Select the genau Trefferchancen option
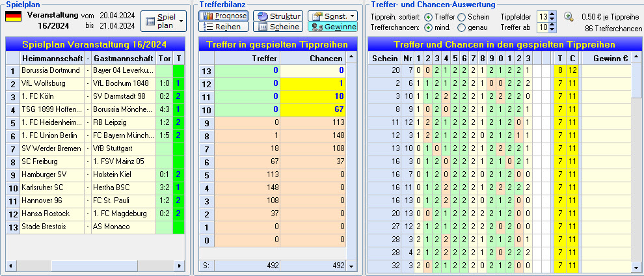Screen dimensions: 644x276 pyautogui.click(x=462, y=27)
